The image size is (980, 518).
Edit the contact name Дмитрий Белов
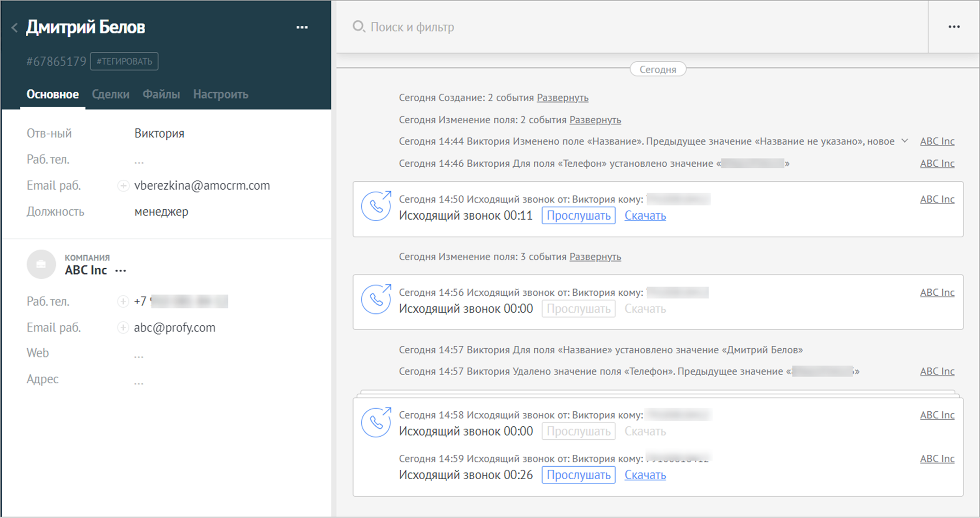click(x=85, y=27)
